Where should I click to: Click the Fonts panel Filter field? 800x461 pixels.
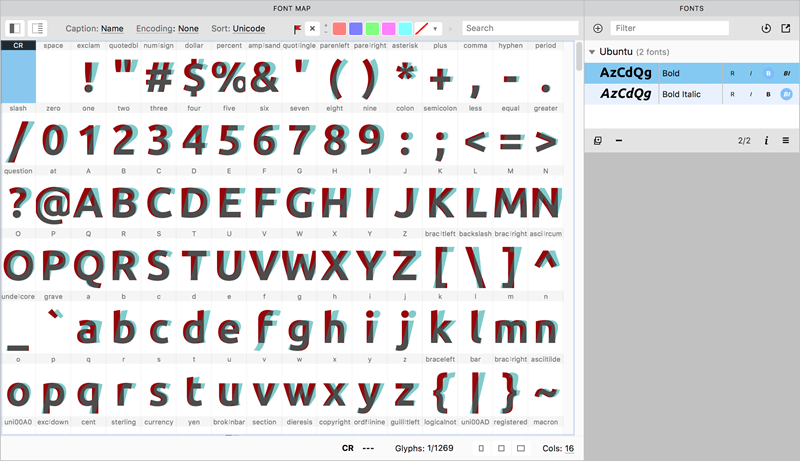pyautogui.click(x=669, y=28)
